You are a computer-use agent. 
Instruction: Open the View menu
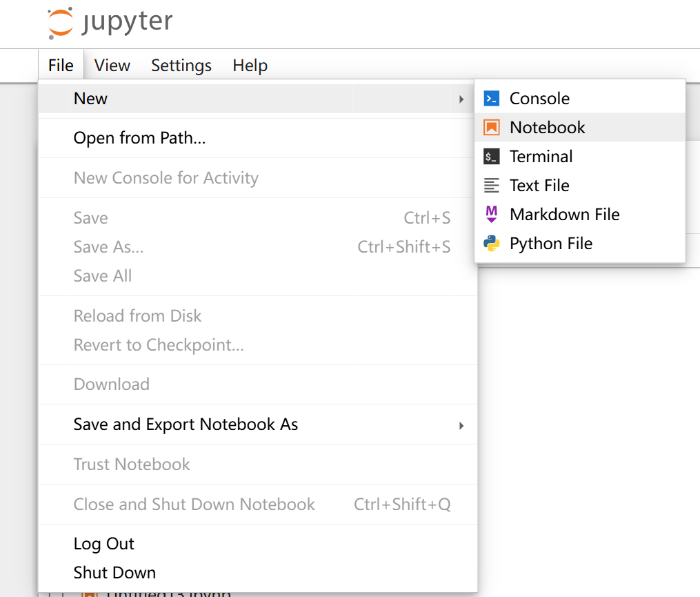(112, 65)
